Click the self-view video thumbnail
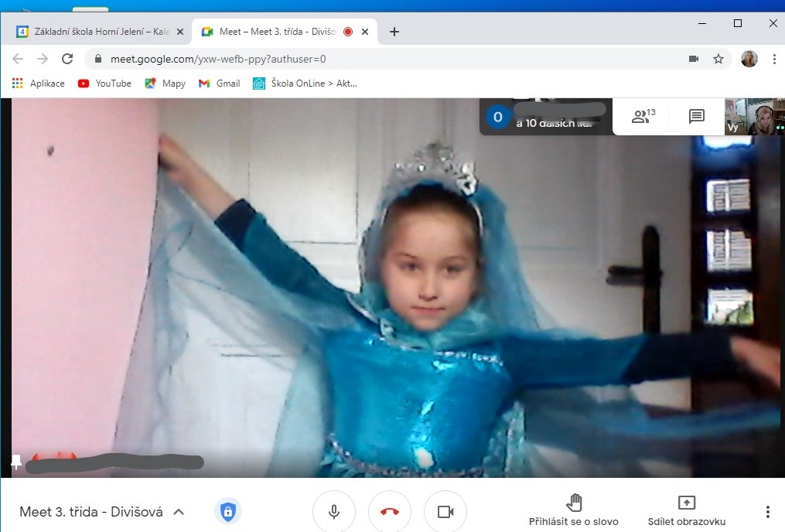The width and height of the screenshot is (785, 532). (754, 117)
